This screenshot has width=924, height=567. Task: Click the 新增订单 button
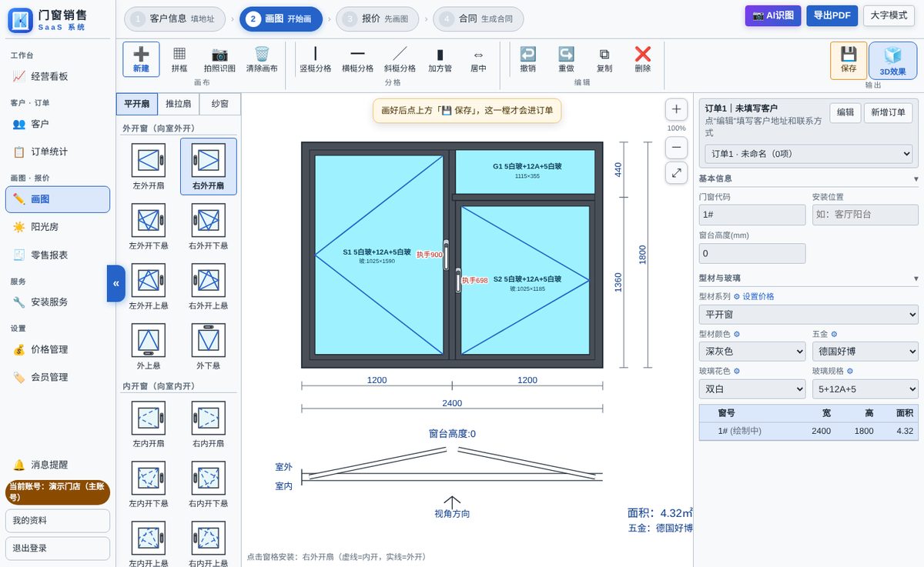pos(888,112)
